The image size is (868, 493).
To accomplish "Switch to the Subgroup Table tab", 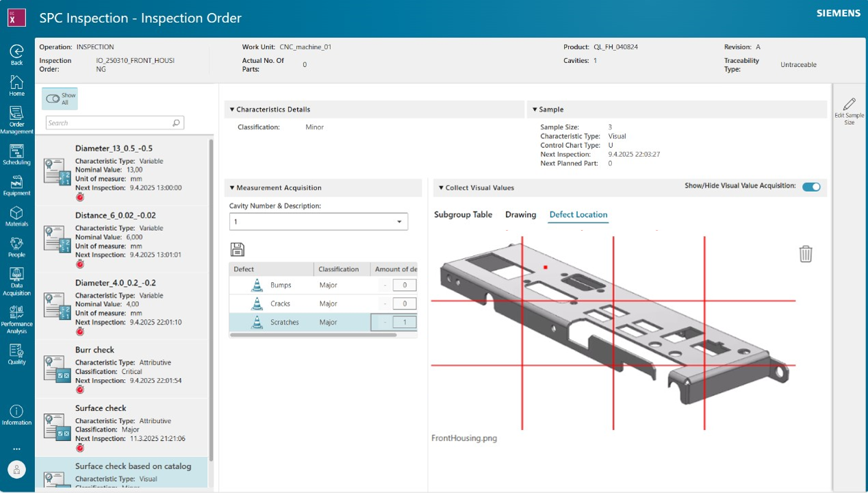I will click(463, 214).
